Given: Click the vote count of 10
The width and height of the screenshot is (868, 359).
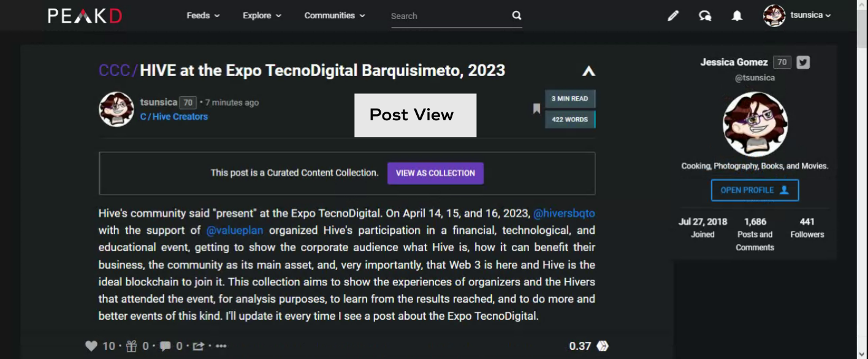Looking at the screenshot, I should coord(108,346).
